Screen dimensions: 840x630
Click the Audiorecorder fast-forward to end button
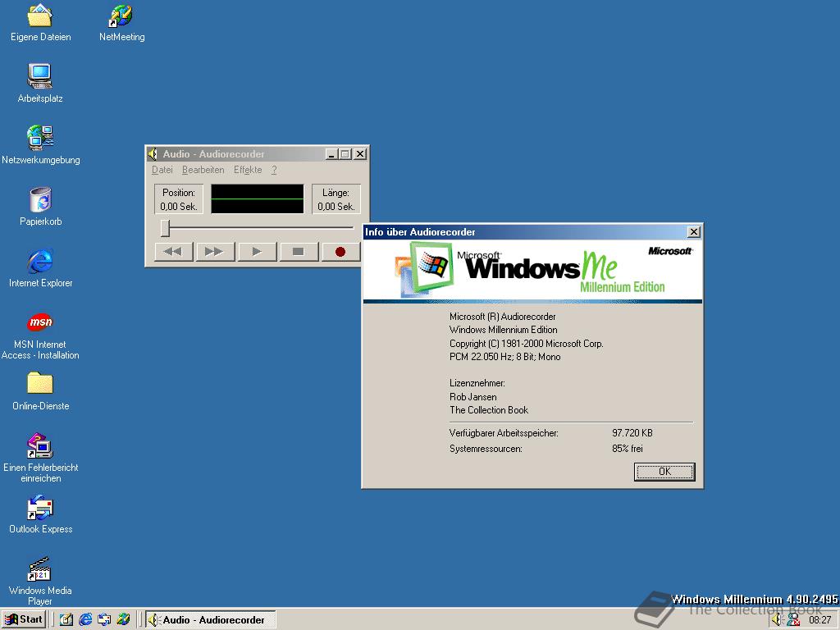[216, 251]
